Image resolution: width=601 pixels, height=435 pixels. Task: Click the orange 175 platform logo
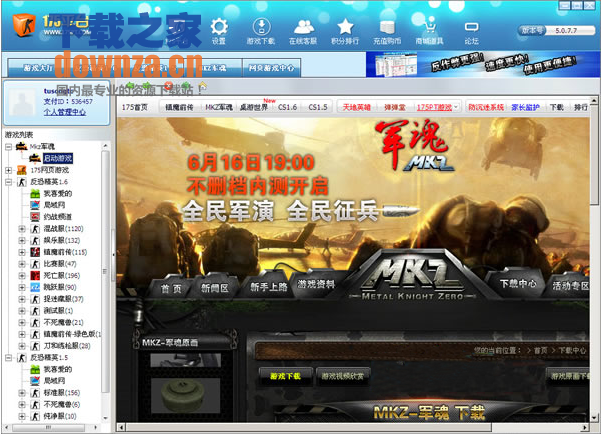[x=24, y=25]
